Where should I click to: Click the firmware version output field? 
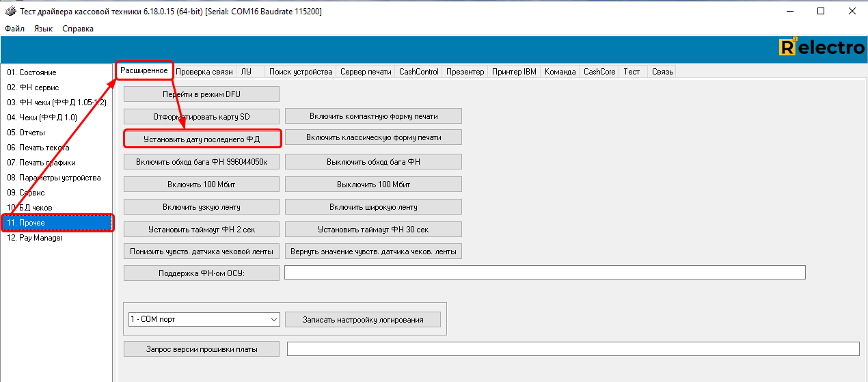click(572, 349)
